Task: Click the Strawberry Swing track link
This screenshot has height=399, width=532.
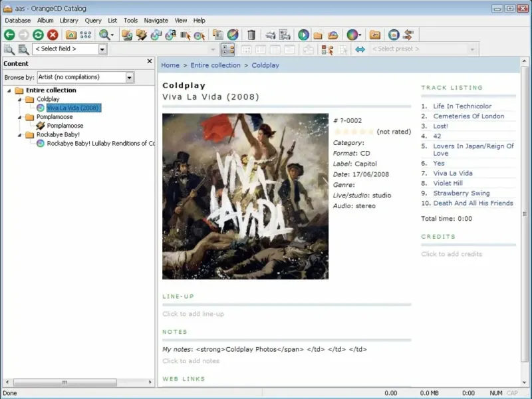Action: click(x=462, y=193)
